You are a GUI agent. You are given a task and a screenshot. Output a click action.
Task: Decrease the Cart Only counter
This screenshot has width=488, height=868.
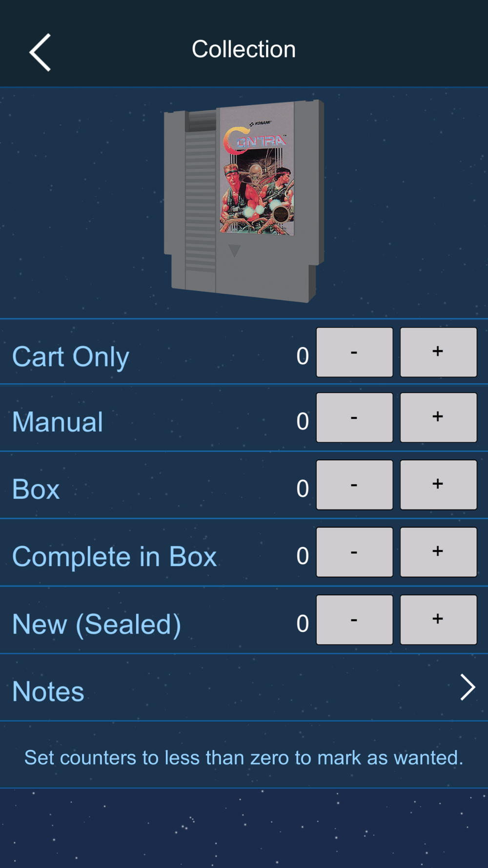pos(354,352)
